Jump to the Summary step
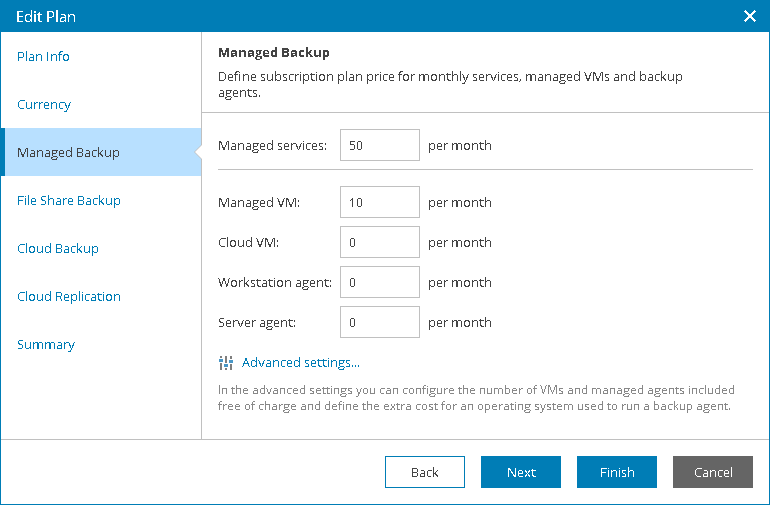The width and height of the screenshot is (770, 505). coord(46,345)
